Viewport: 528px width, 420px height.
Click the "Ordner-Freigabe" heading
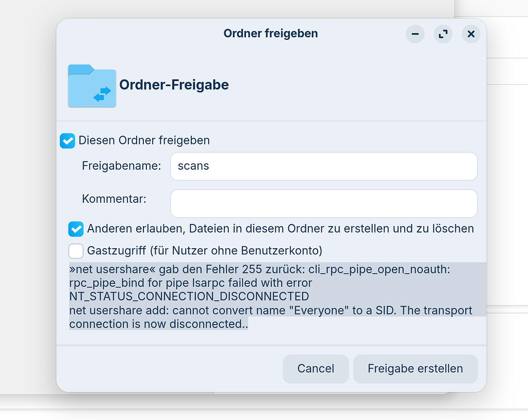(174, 85)
